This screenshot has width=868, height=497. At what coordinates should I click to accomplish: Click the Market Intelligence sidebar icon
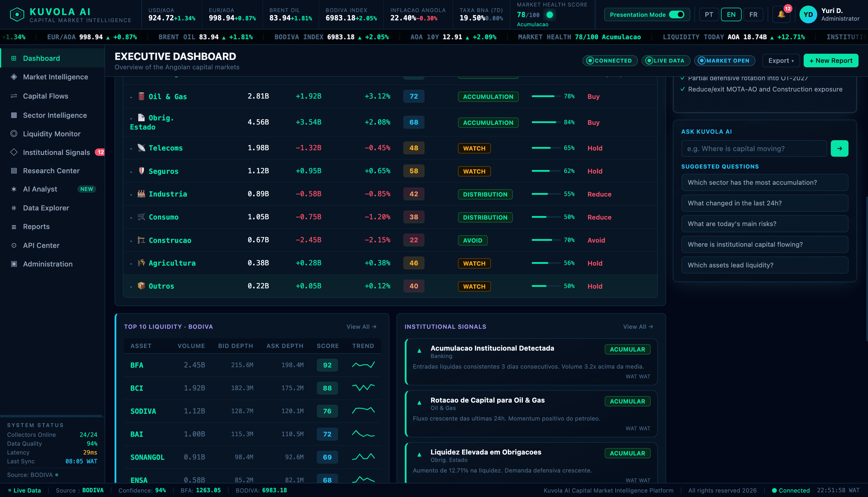pyautogui.click(x=14, y=77)
